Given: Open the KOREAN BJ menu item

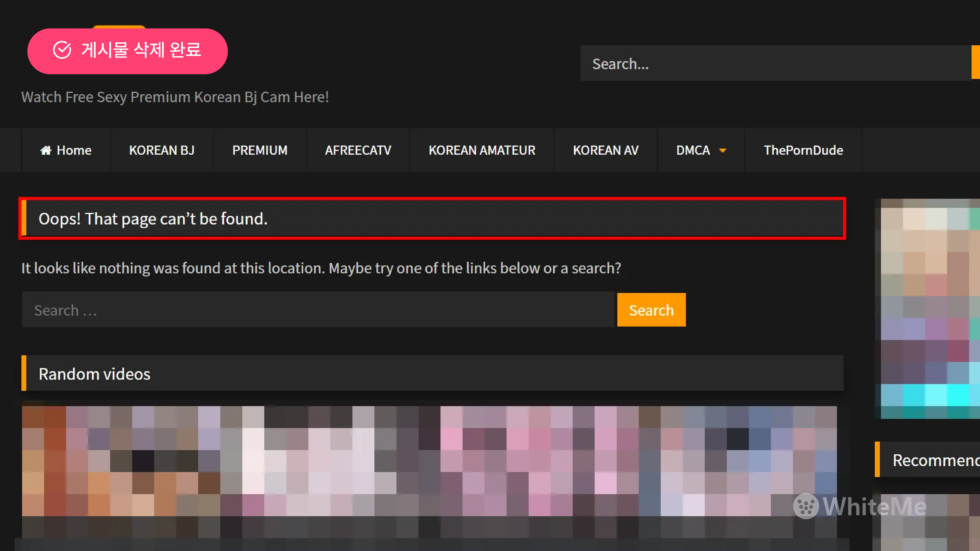Looking at the screenshot, I should [x=162, y=150].
